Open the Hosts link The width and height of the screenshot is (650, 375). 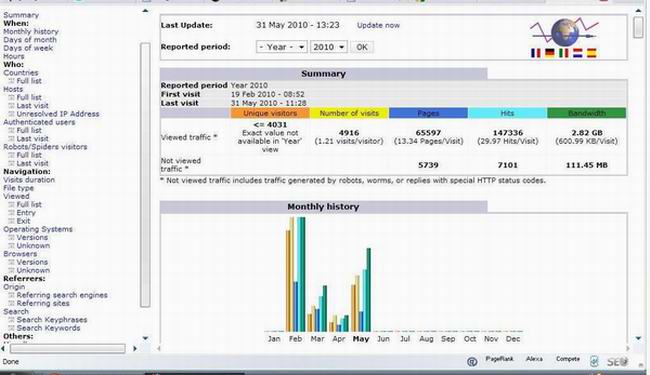(13, 90)
